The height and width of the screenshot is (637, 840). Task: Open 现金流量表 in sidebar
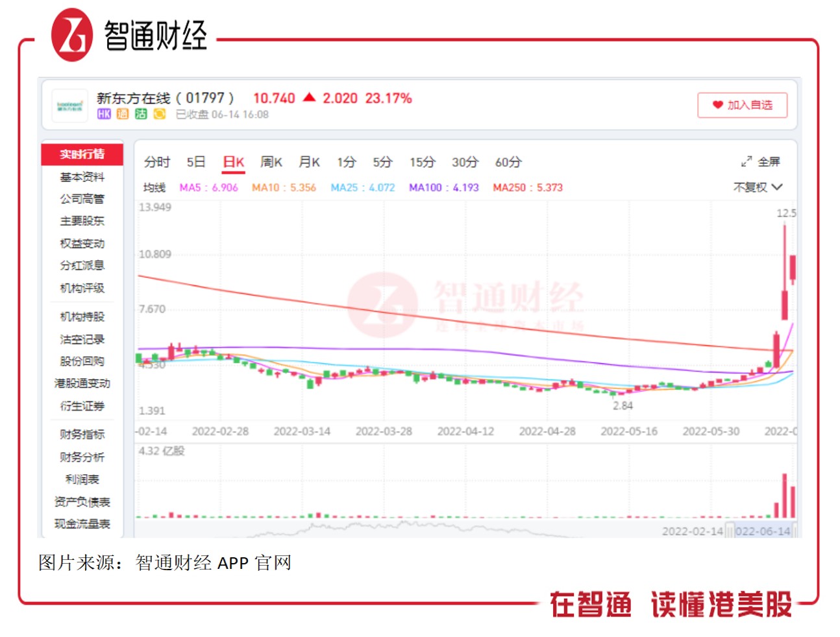click(x=82, y=524)
